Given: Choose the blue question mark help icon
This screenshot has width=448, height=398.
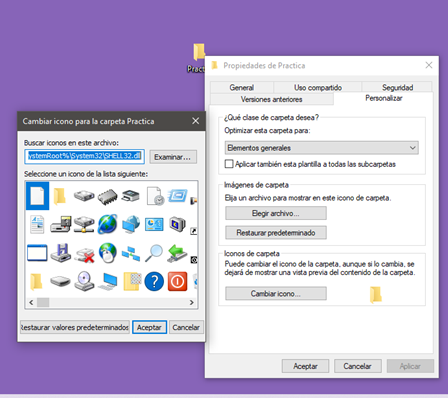Looking at the screenshot, I should click(x=154, y=282).
